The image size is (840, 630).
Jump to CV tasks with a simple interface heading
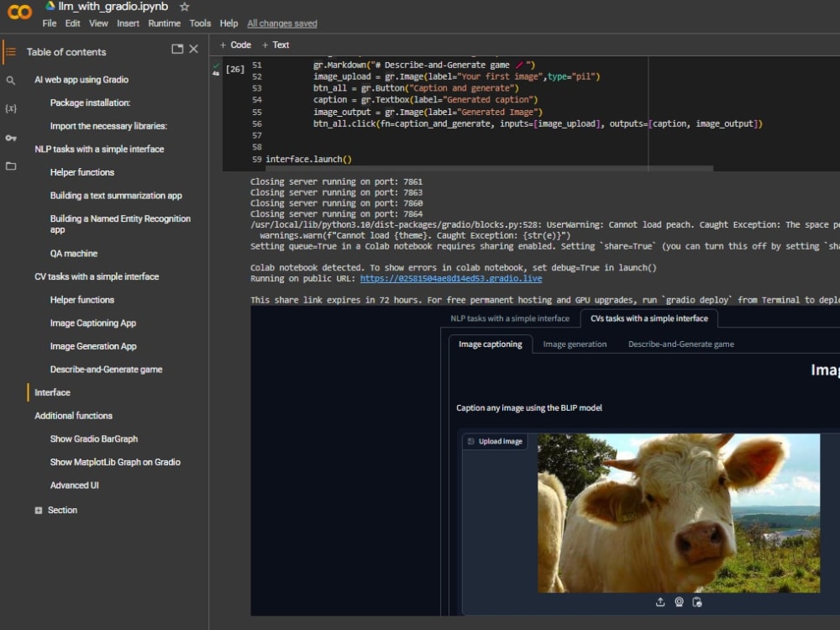(x=97, y=276)
